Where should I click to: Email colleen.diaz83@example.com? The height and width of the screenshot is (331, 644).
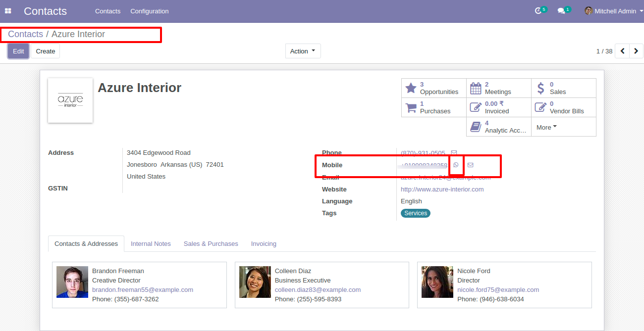(x=318, y=289)
